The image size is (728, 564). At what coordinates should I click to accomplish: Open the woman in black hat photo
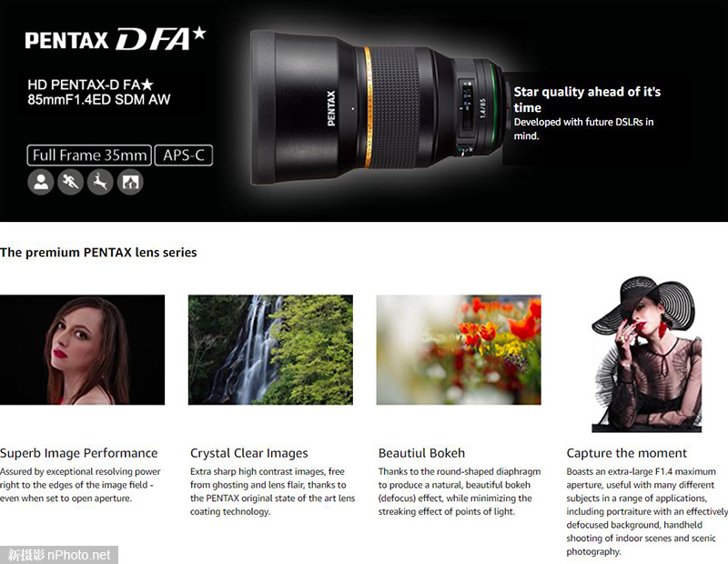647,354
